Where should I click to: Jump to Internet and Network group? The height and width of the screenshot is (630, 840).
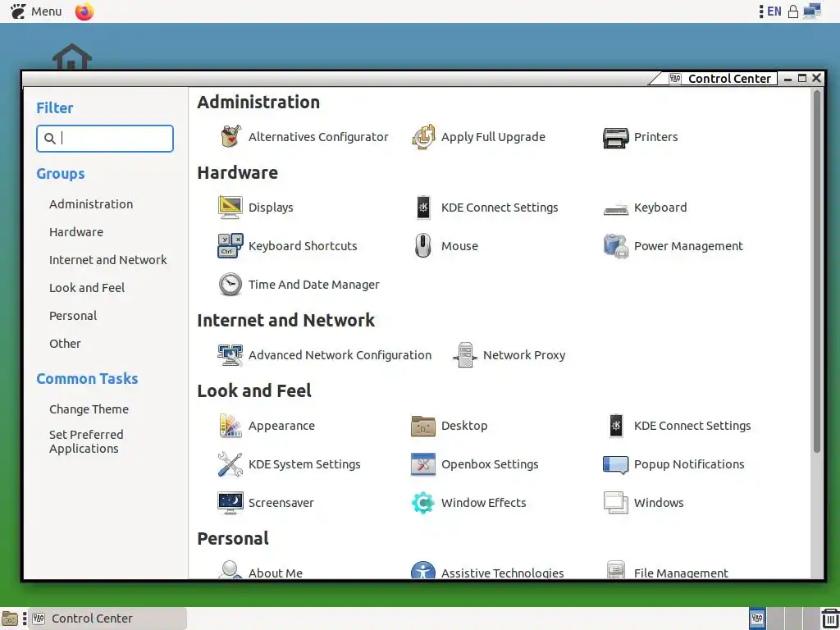108,260
